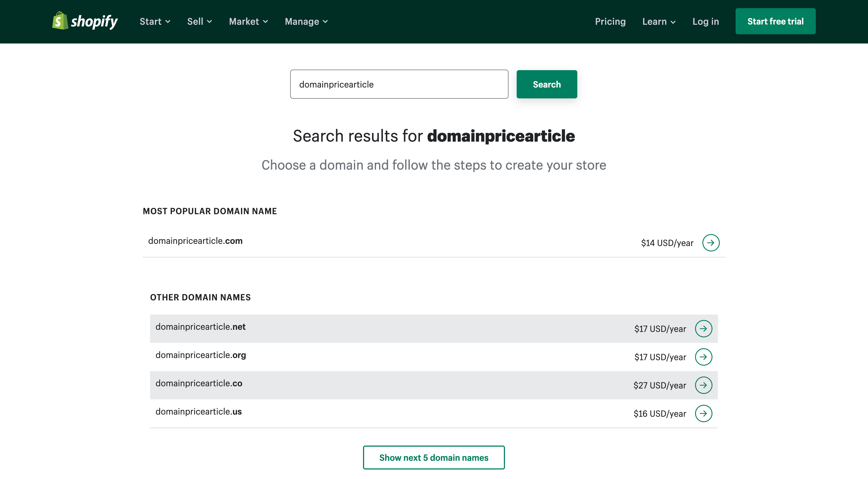Viewport: 868px width, 479px height.
Task: Expand the Start navigation dropdown
Action: pyautogui.click(x=155, y=21)
